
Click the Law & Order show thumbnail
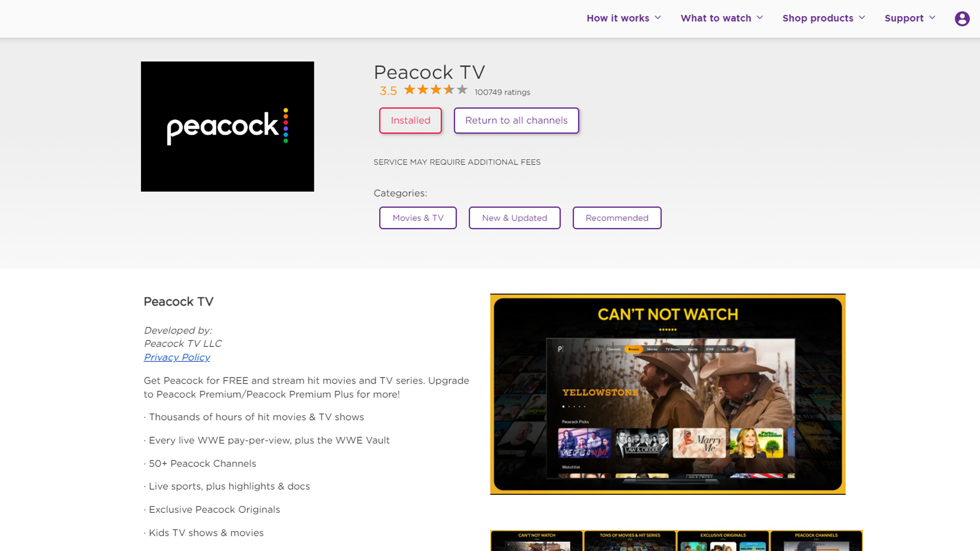point(642,443)
